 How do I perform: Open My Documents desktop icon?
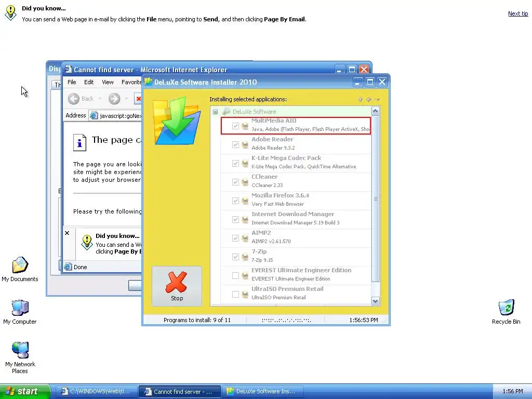(x=20, y=265)
